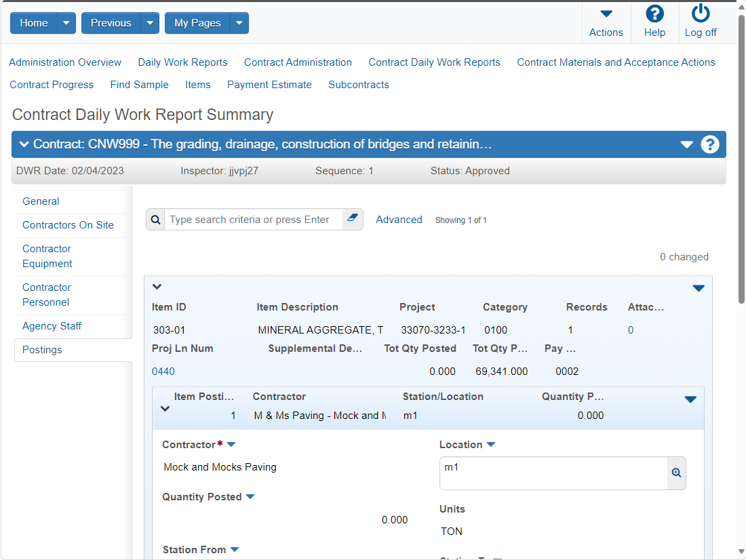
Task: Click the Inspector: jjvpj27 text
Action: click(x=219, y=171)
